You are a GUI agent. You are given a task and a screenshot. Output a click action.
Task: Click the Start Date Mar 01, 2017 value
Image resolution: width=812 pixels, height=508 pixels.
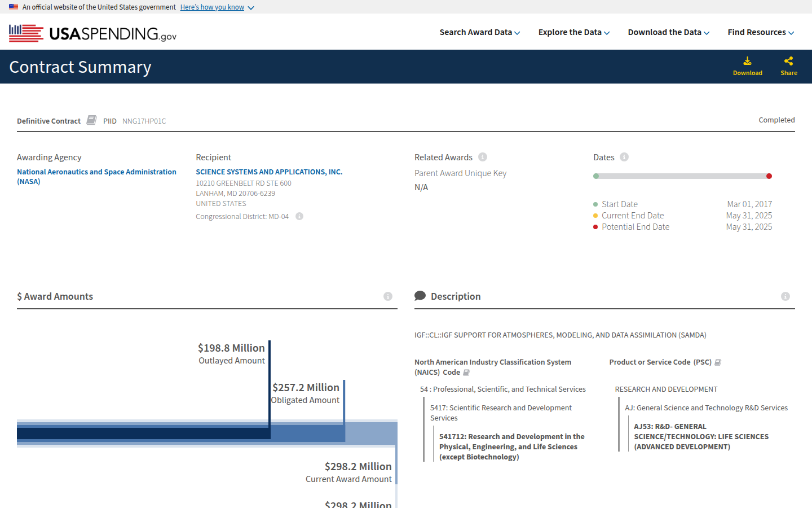tap(749, 204)
